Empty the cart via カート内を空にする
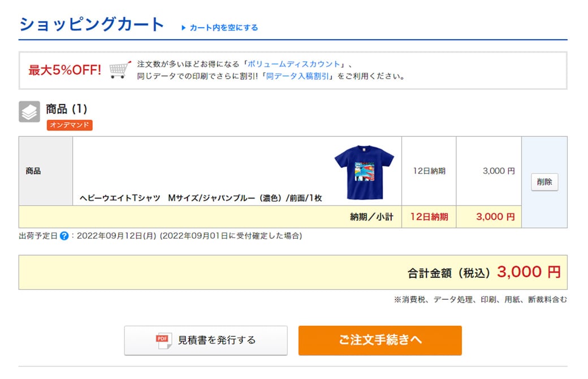Screen dimensions: 588x379 click(223, 28)
